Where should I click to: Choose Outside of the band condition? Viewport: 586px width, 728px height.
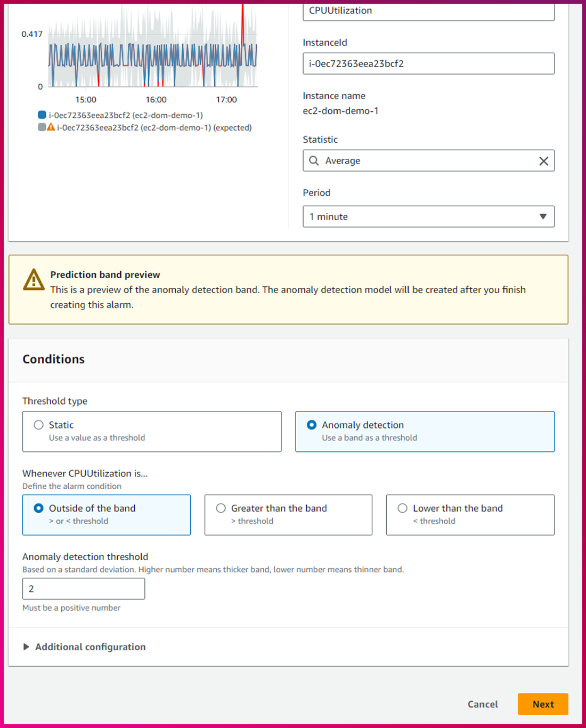point(39,508)
